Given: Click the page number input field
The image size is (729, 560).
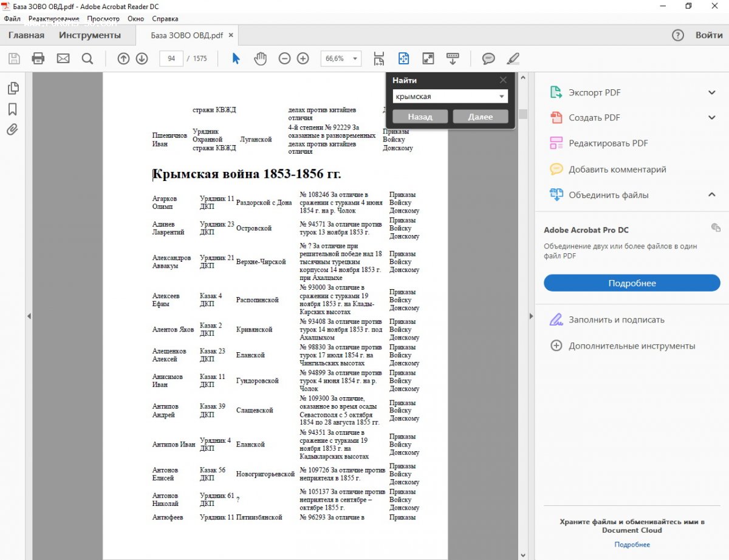Looking at the screenshot, I should coord(171,58).
